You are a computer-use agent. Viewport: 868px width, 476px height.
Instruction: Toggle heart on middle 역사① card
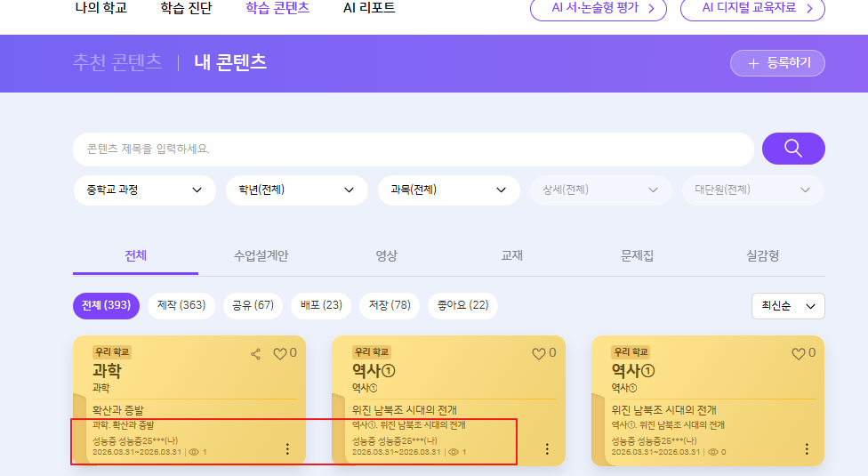[x=538, y=354]
